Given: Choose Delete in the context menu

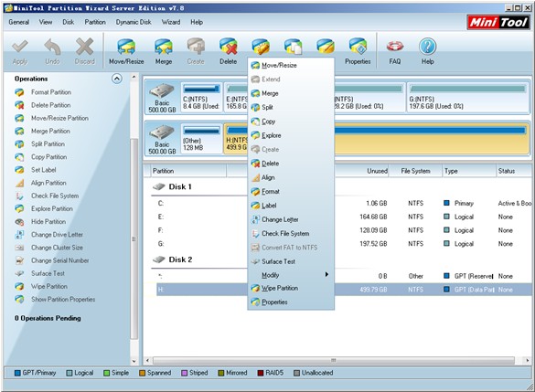Looking at the screenshot, I should pos(291,164).
